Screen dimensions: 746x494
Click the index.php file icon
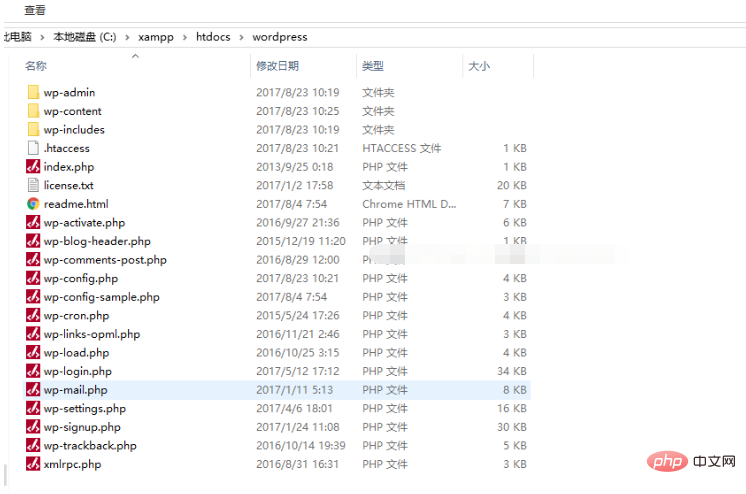click(x=33, y=167)
